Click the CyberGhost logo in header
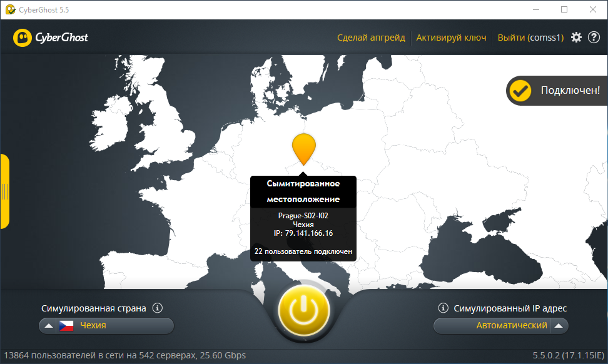This screenshot has width=608, height=364. [51, 38]
